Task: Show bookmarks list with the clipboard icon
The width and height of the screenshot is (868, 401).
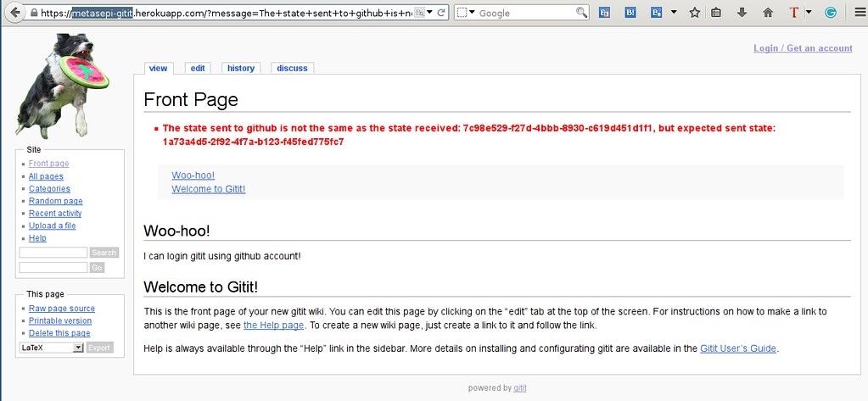Action: click(x=716, y=12)
